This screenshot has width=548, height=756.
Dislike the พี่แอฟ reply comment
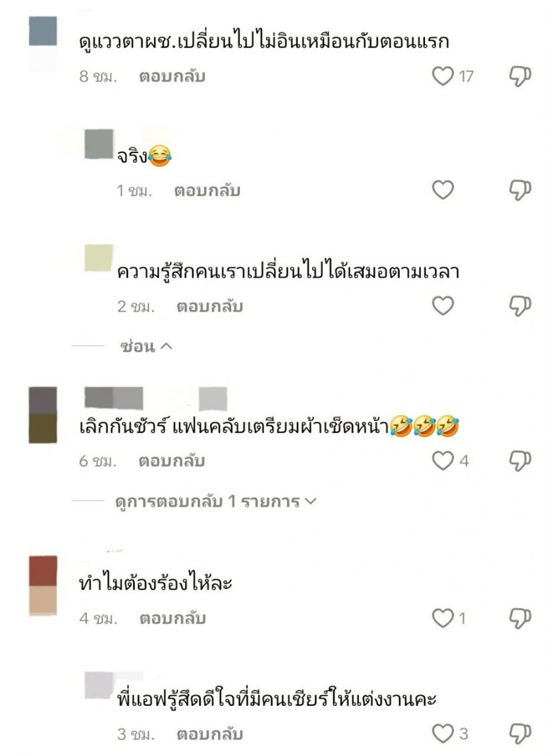click(x=520, y=734)
